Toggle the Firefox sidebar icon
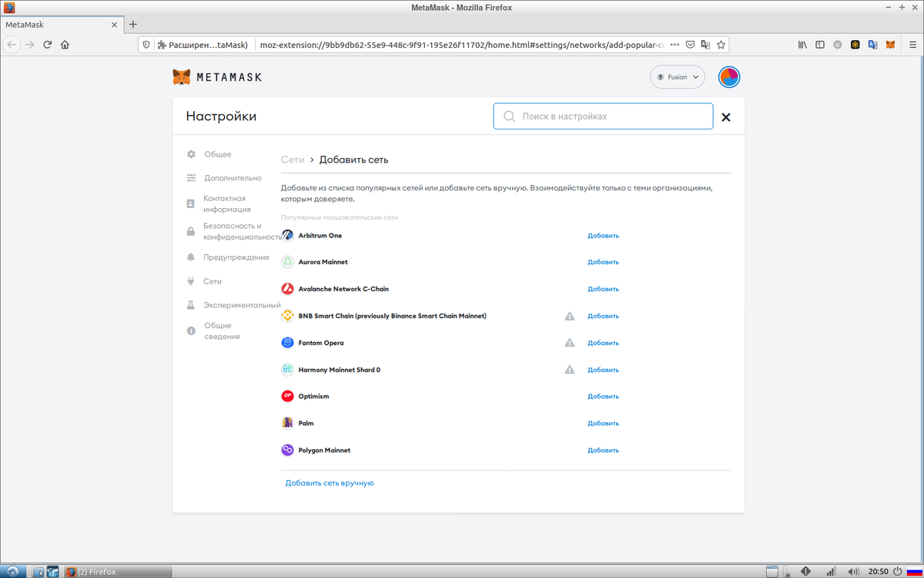This screenshot has height=578, width=924. point(820,45)
